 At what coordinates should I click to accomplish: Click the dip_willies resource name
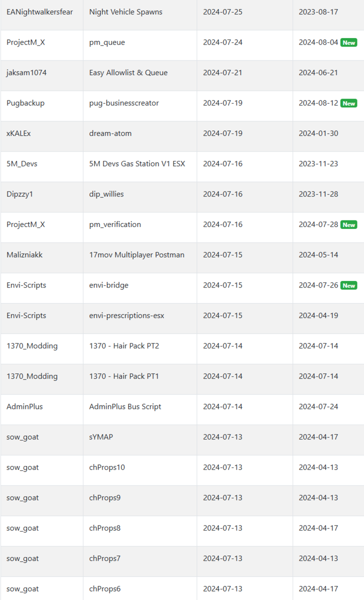pyautogui.click(x=106, y=194)
